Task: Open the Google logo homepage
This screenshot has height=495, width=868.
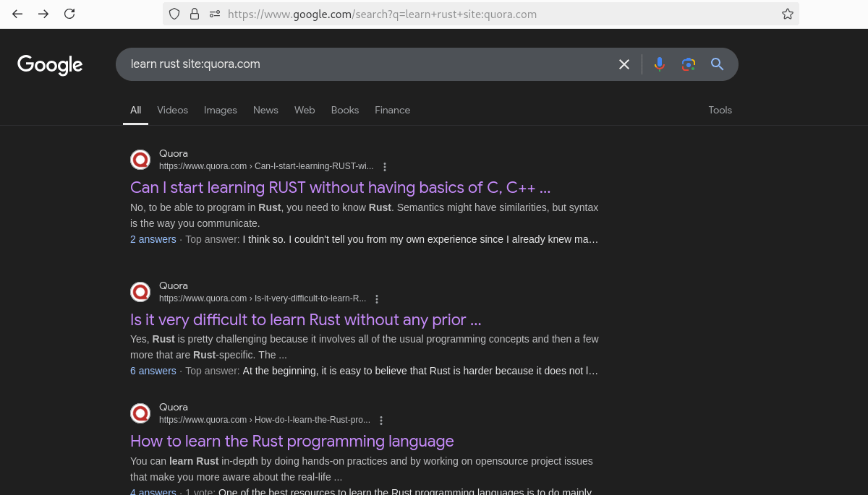Action: tap(50, 65)
